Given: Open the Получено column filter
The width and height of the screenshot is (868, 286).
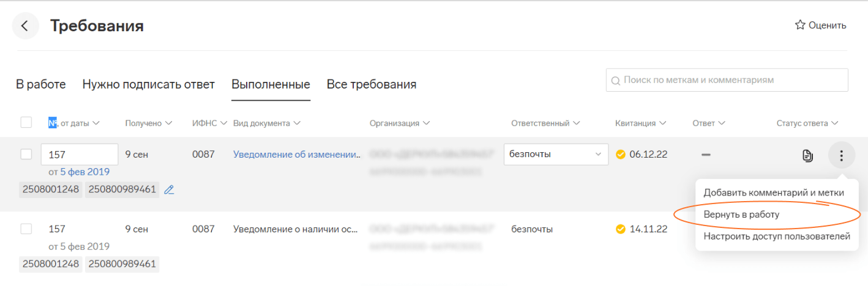Looking at the screenshot, I should pyautogui.click(x=149, y=123).
